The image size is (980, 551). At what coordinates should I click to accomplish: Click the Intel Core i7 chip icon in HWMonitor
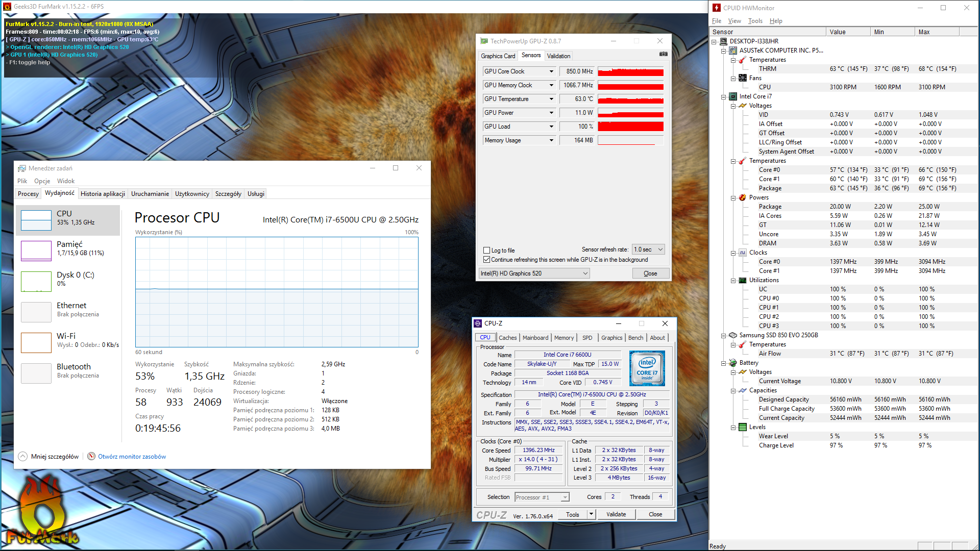coord(733,96)
